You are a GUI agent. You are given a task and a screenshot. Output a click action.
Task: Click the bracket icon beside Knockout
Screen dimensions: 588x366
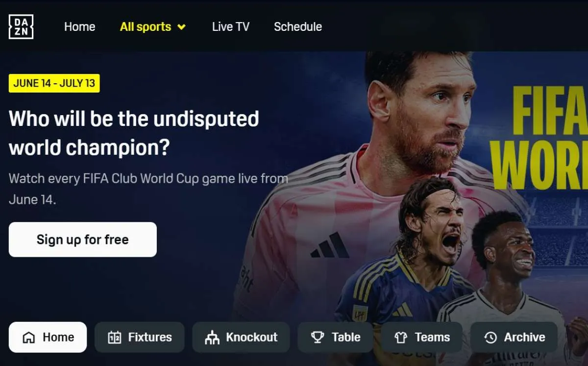tap(212, 338)
